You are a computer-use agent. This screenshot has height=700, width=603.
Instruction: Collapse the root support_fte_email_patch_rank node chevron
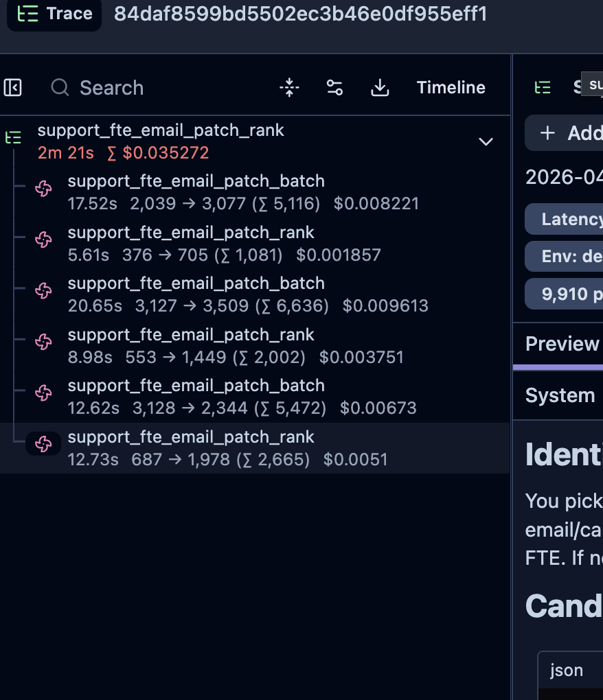[x=486, y=142]
